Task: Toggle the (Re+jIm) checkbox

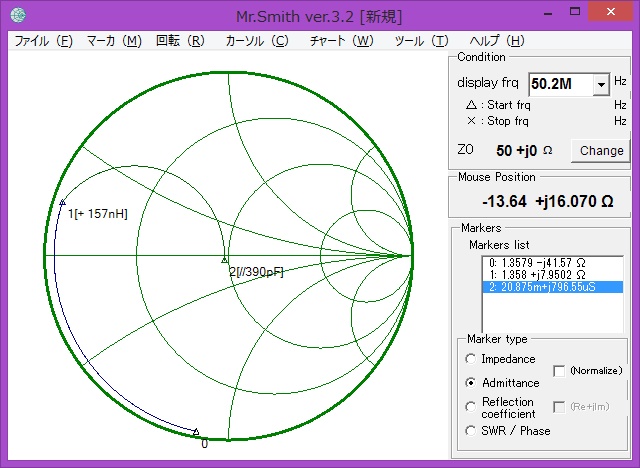Action: click(x=559, y=407)
